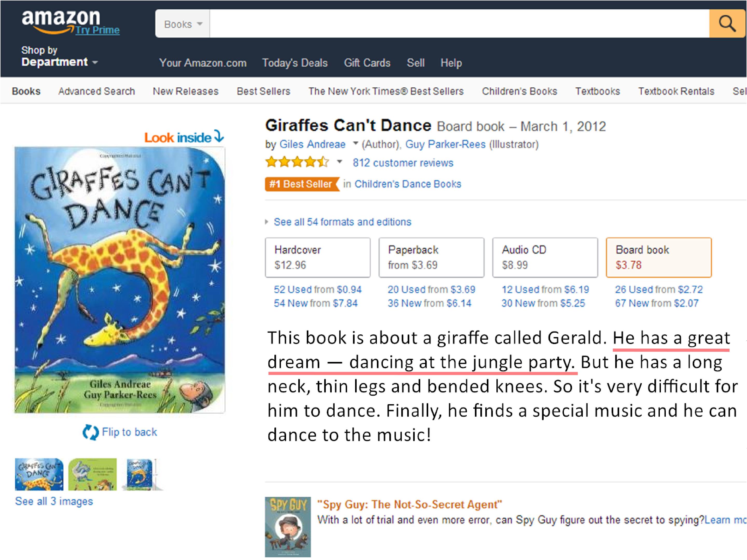Click the #1 Best Seller badge
The width and height of the screenshot is (747, 560).
pos(301,184)
